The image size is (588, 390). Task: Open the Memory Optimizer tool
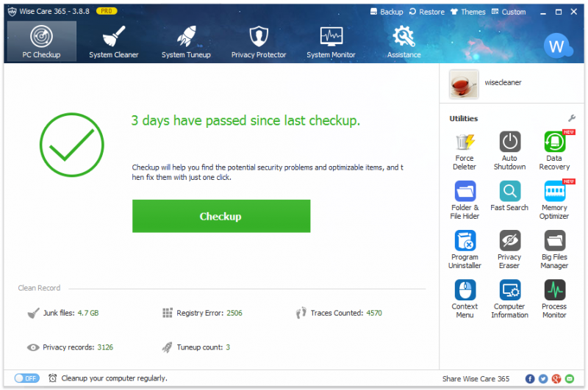[554, 200]
